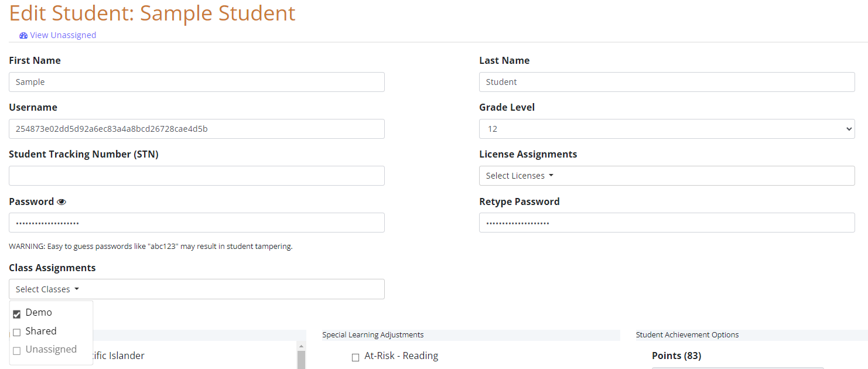Image resolution: width=868 pixels, height=369 pixels.
Task: Click the Retype Password field
Action: coord(667,223)
